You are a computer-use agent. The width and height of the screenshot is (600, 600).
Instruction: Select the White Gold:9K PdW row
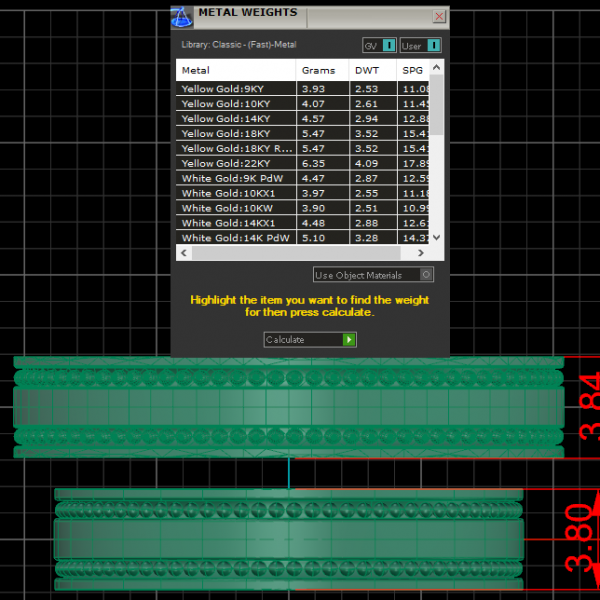tap(236, 178)
